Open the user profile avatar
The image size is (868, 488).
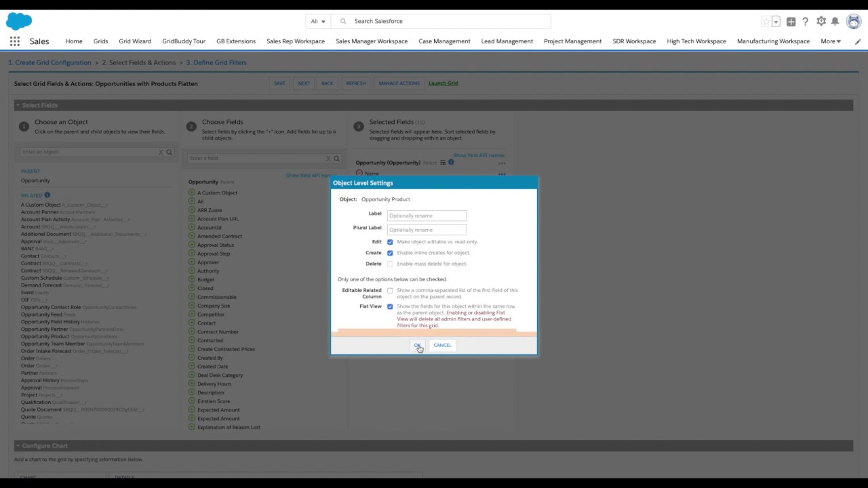tap(853, 22)
